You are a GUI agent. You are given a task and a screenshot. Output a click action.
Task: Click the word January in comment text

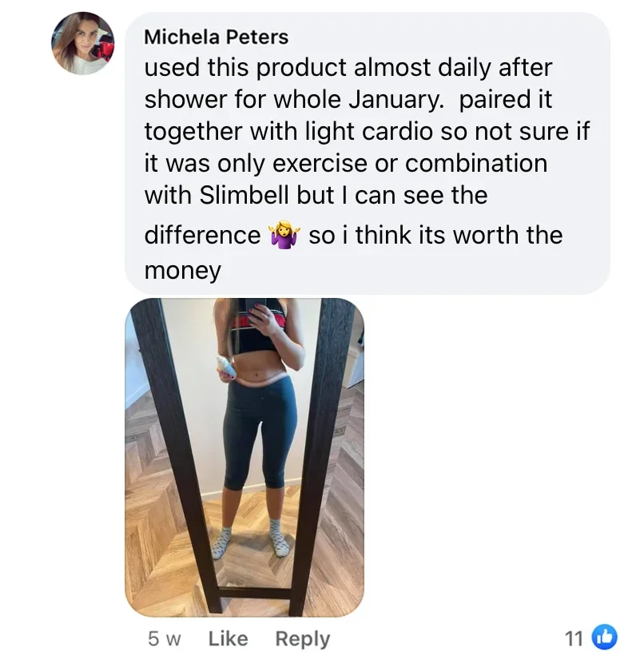(396, 100)
